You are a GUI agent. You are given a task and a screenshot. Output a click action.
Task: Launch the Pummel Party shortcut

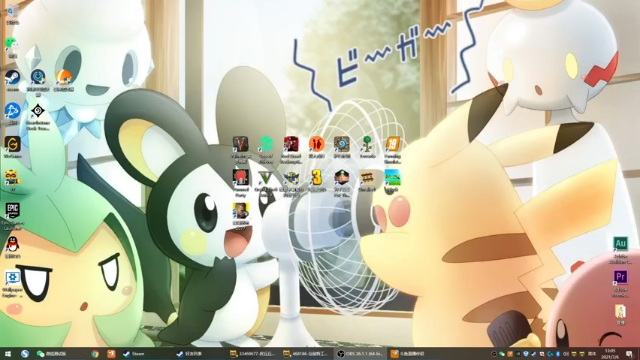[240, 183]
